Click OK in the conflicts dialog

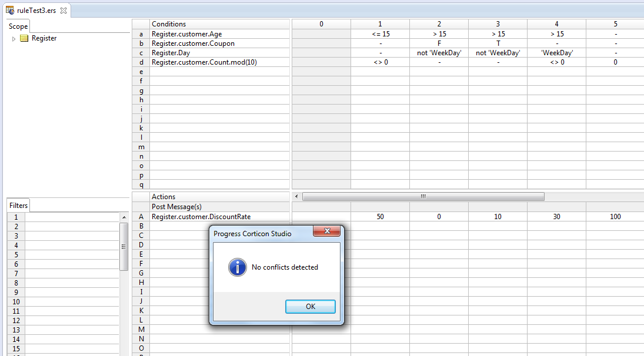pos(311,307)
